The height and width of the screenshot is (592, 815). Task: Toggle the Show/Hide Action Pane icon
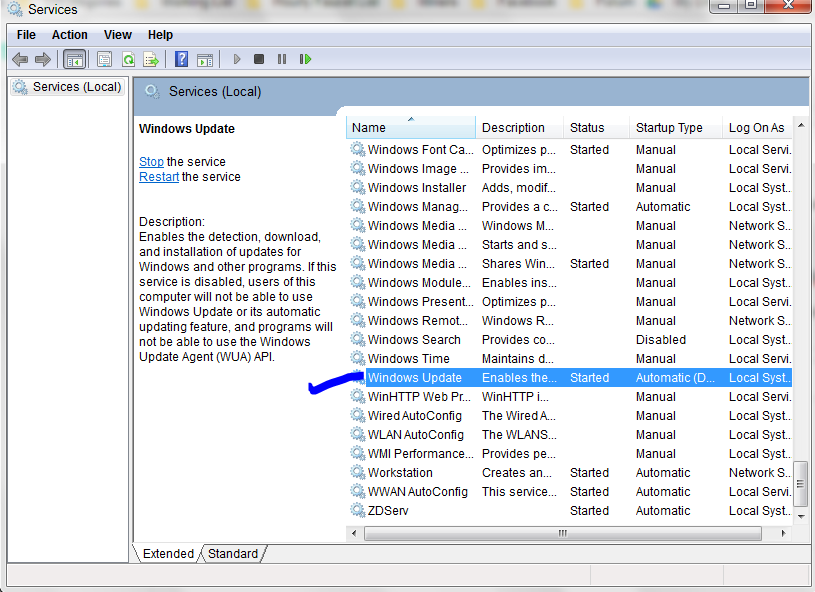click(205, 60)
